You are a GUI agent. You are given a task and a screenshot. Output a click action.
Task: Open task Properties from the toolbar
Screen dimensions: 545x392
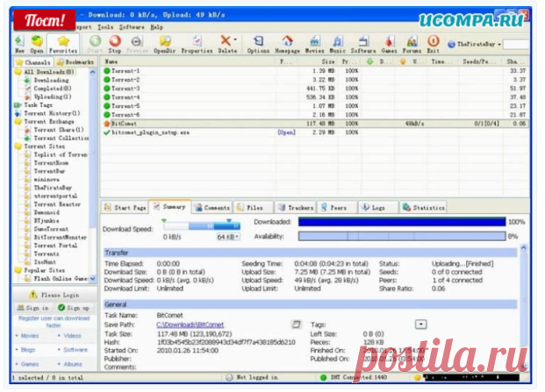pos(197,44)
